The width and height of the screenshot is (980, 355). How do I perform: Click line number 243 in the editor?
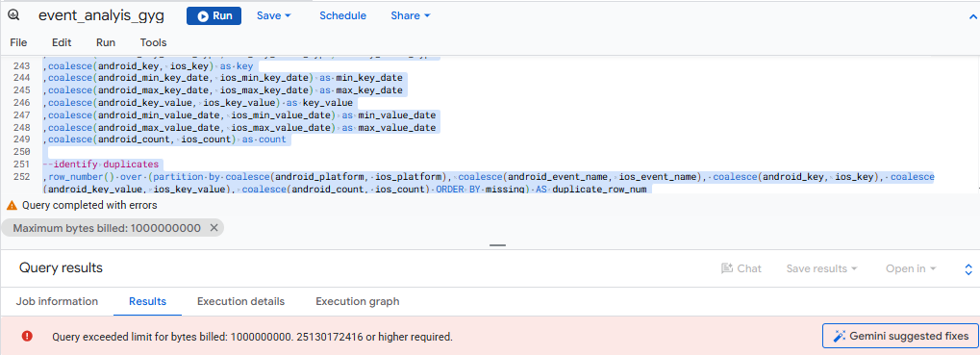(21, 66)
